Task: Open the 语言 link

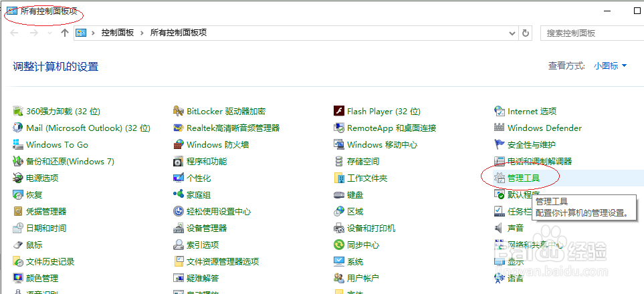Action: coord(516,279)
